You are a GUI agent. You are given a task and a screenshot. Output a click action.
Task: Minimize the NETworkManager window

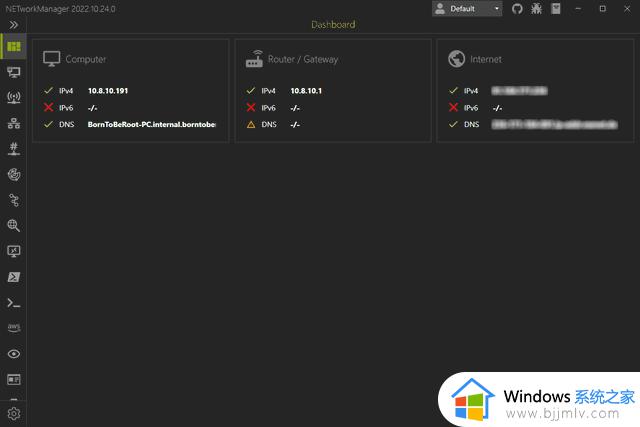coord(578,9)
